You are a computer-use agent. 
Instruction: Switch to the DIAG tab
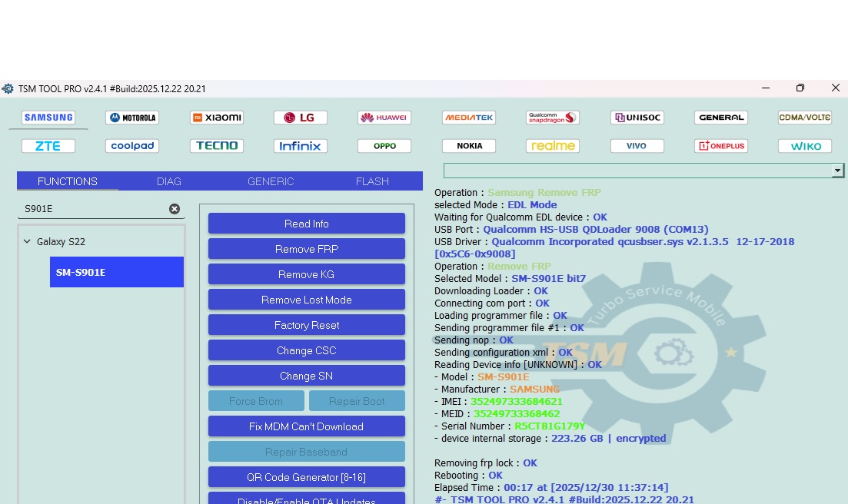(x=168, y=181)
